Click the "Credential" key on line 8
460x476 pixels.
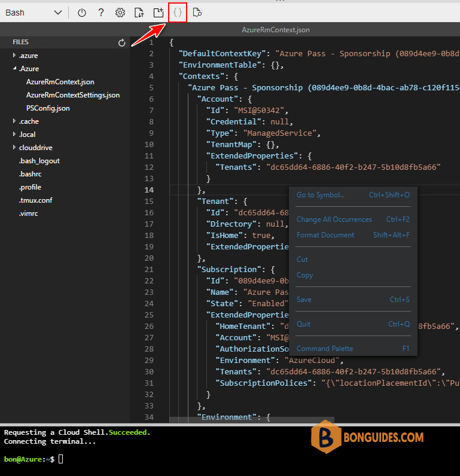[x=233, y=122]
